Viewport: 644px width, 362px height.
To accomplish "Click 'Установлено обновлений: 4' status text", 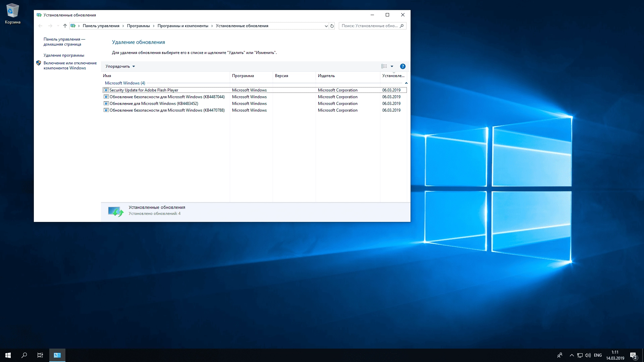I will coord(155,214).
